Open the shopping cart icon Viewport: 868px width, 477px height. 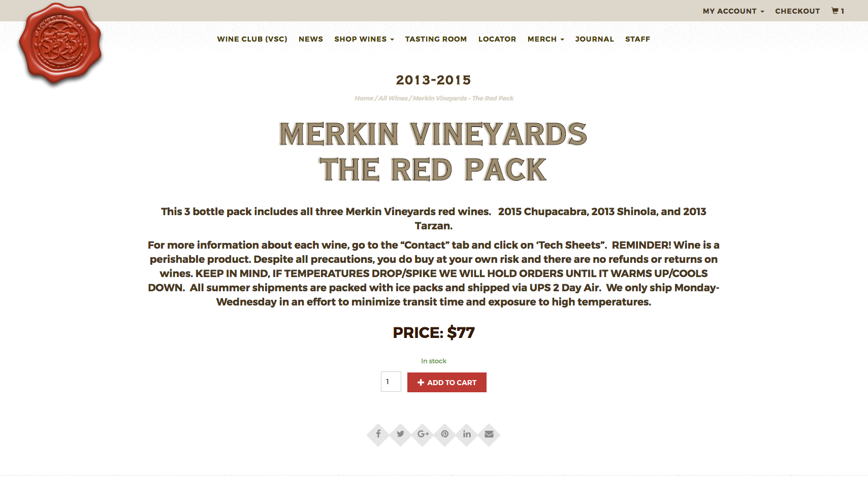point(838,11)
